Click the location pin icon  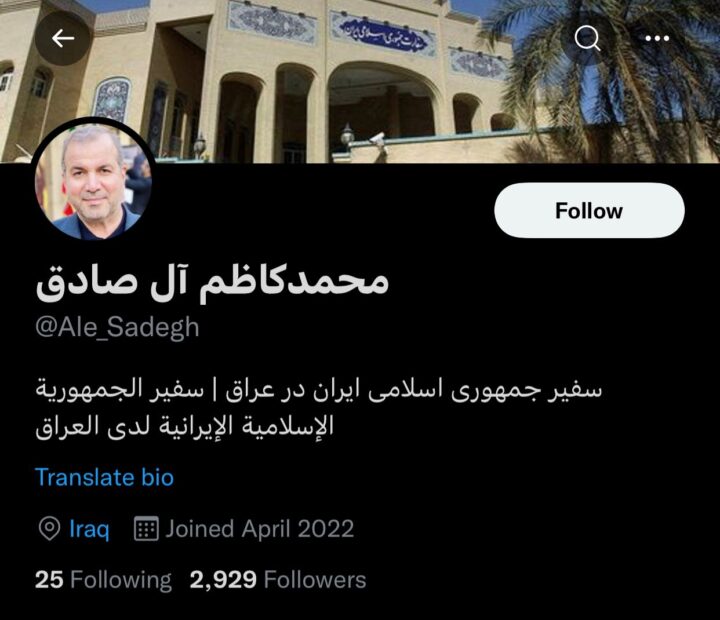[x=49, y=529]
